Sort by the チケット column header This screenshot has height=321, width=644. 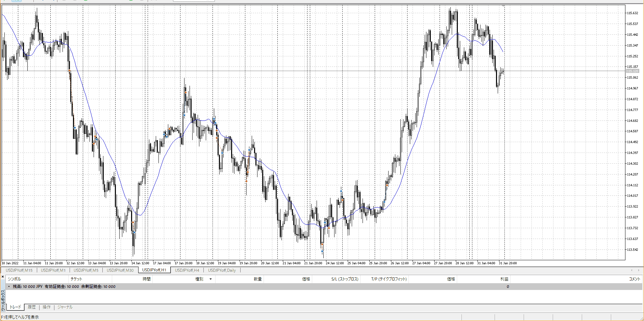pos(76,279)
